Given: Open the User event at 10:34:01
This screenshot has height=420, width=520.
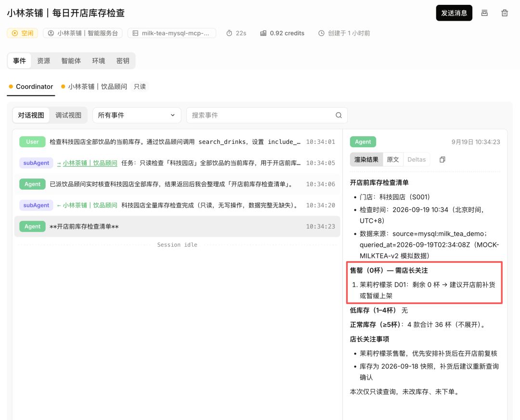Looking at the screenshot, I should click(x=177, y=141).
